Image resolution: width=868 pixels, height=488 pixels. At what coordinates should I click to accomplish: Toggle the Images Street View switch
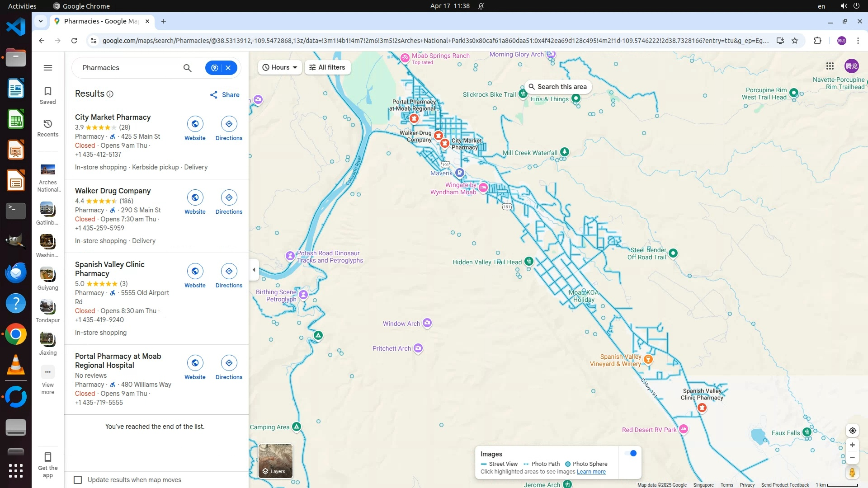point(630,454)
